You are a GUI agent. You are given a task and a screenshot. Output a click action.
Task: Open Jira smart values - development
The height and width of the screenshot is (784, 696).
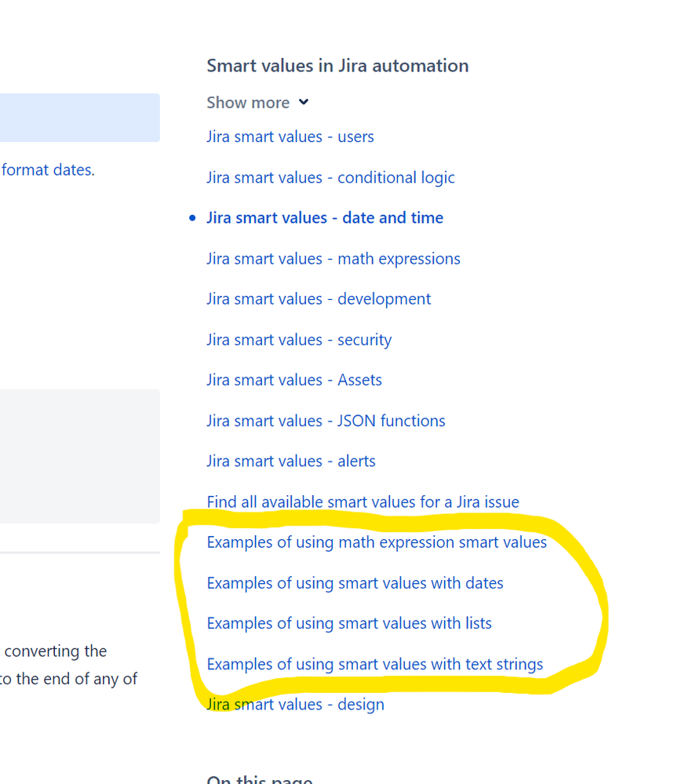319,298
